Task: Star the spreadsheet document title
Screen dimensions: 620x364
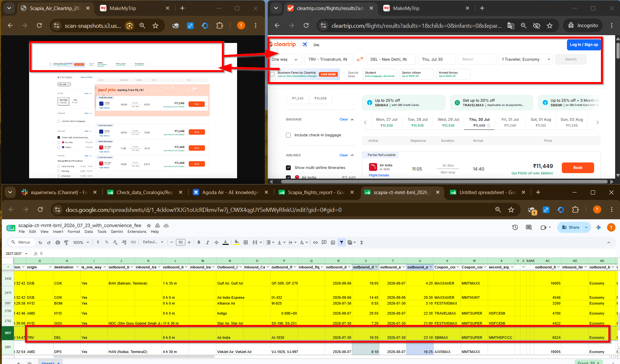Action: pos(149,225)
